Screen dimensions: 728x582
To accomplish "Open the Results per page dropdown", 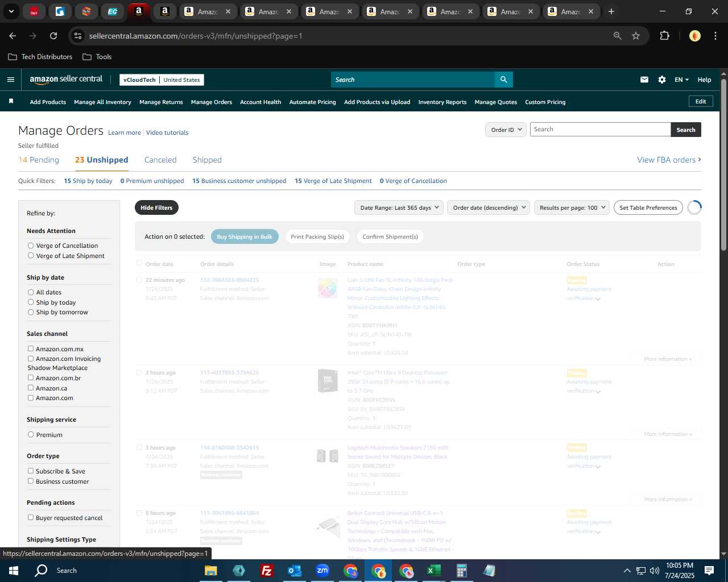I will (x=572, y=207).
